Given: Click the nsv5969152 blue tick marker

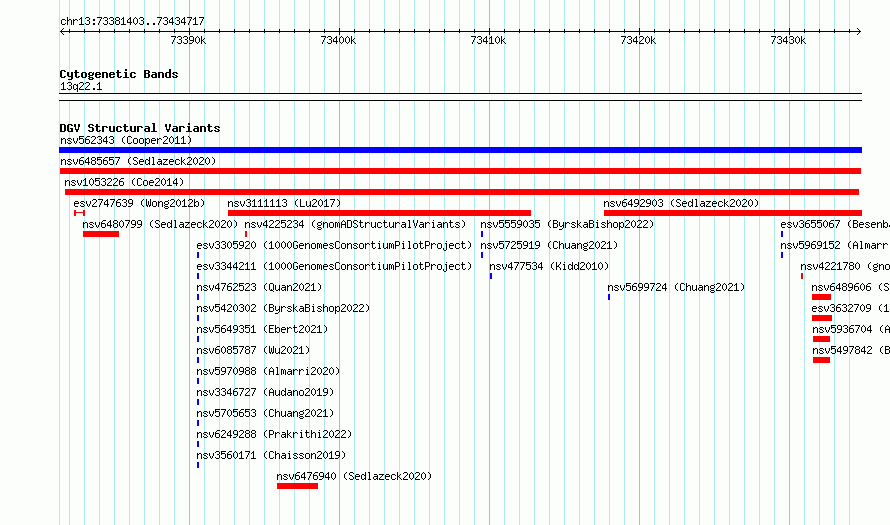Looking at the screenshot, I should pos(782,255).
